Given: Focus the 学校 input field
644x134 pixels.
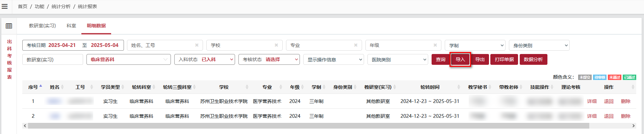Looking at the screenshot, I should [244, 45].
